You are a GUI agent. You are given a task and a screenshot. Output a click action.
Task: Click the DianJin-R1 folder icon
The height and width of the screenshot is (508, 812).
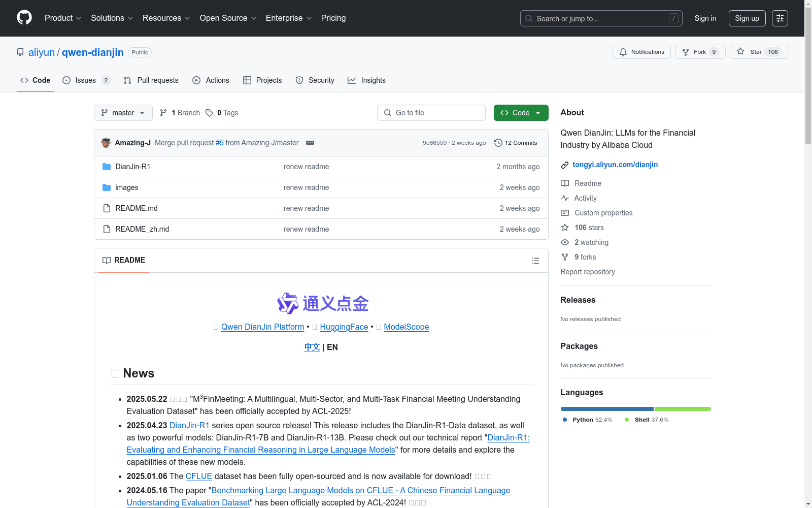tap(107, 167)
